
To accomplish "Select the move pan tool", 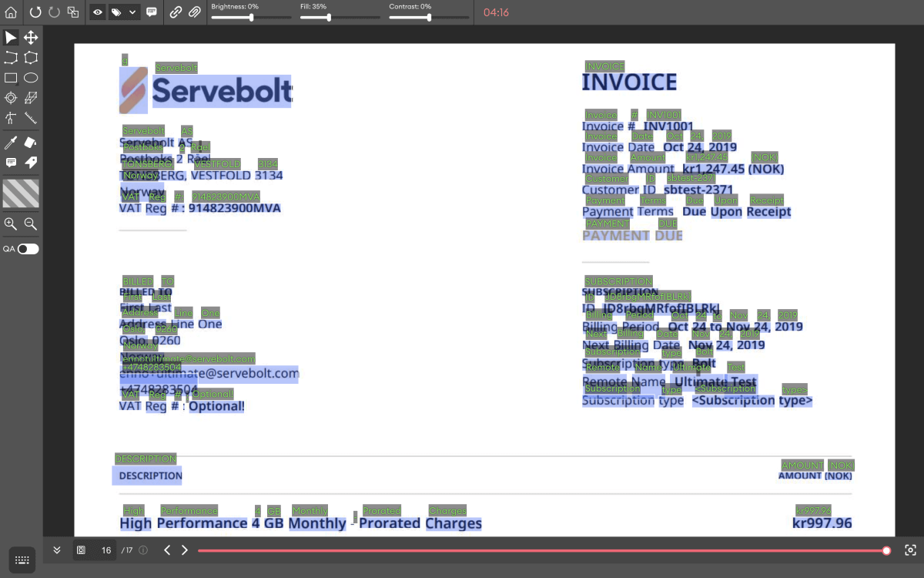I will [x=31, y=37].
